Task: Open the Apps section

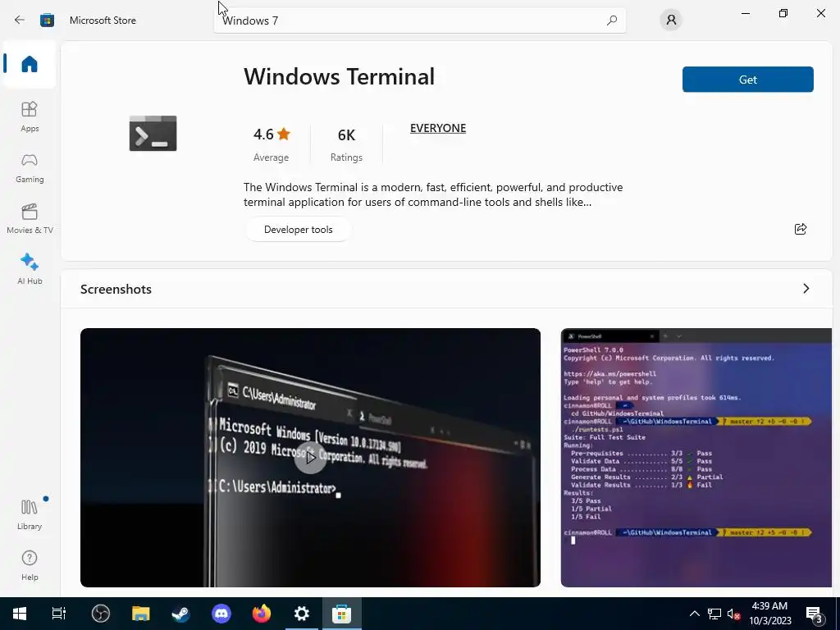Action: [x=30, y=116]
